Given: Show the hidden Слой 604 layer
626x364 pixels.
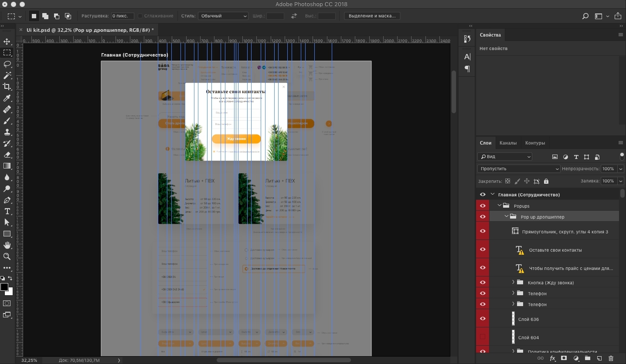Looking at the screenshot, I should [x=483, y=337].
